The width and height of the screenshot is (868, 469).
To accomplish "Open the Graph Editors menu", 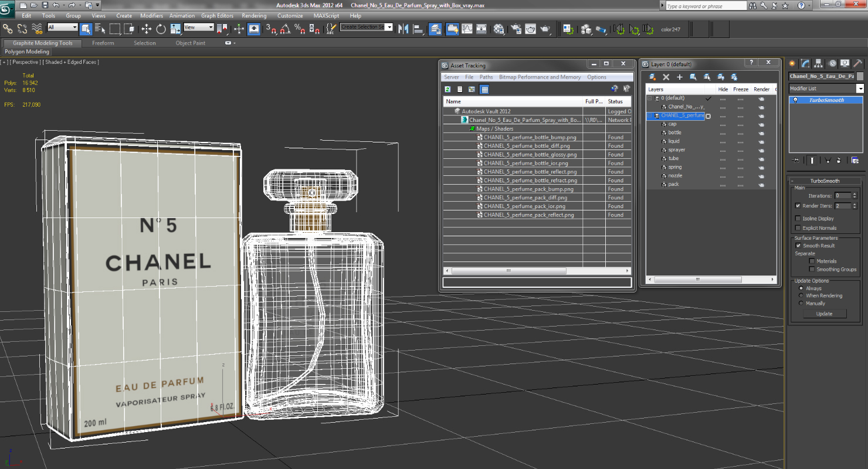I will (217, 16).
